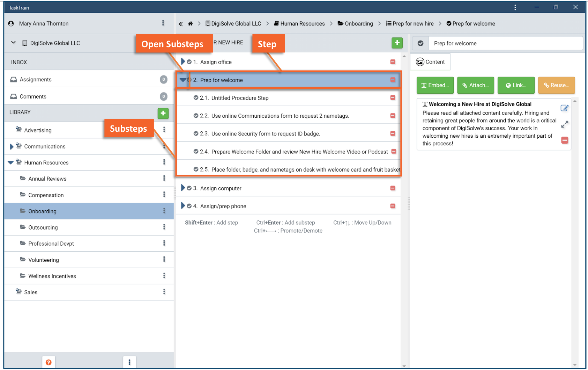The height and width of the screenshot is (370, 588).
Task: Edit the Welcoming a New Hire content
Action: coord(565,108)
